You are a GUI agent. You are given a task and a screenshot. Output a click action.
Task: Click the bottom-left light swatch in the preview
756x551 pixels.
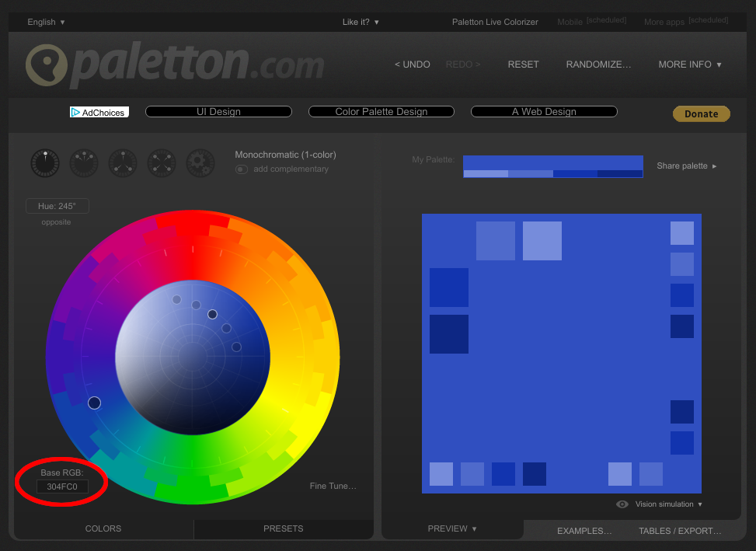pos(441,474)
